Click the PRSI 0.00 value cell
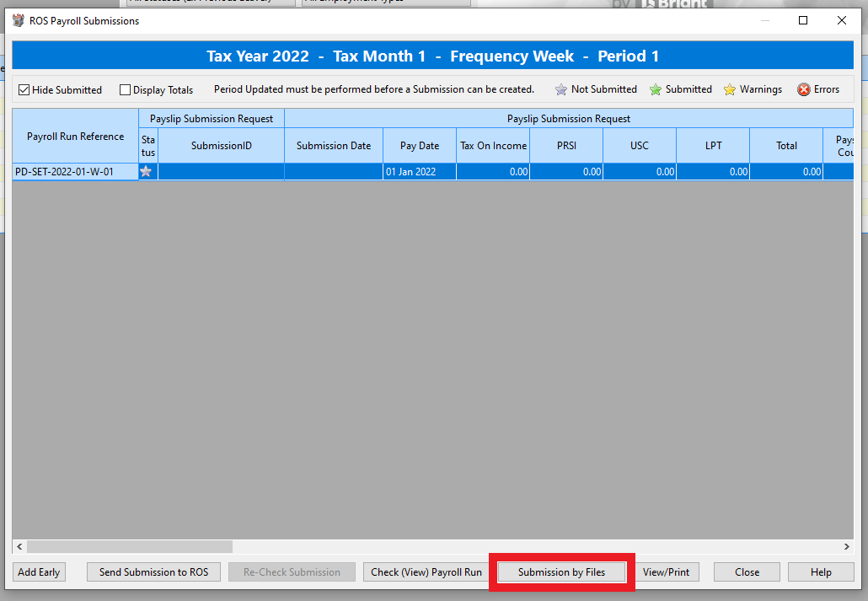Viewport: 868px width, 601px height. point(566,172)
